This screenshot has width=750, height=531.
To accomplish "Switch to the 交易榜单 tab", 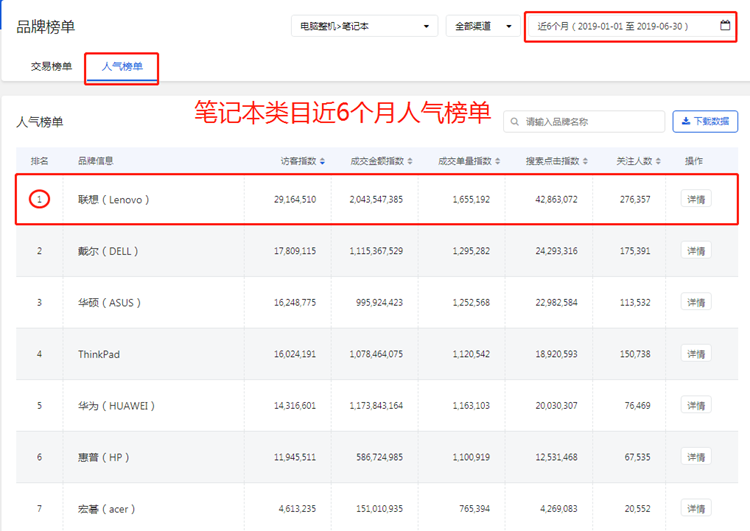I will point(51,66).
